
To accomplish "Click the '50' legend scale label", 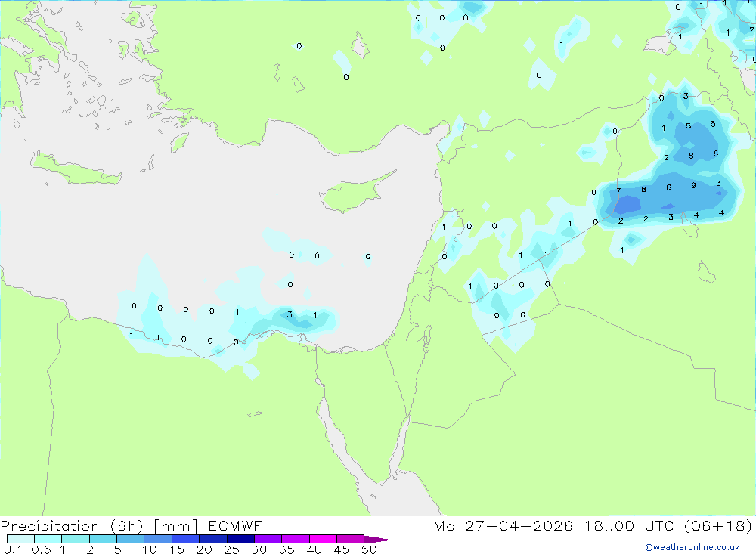I will tap(369, 549).
